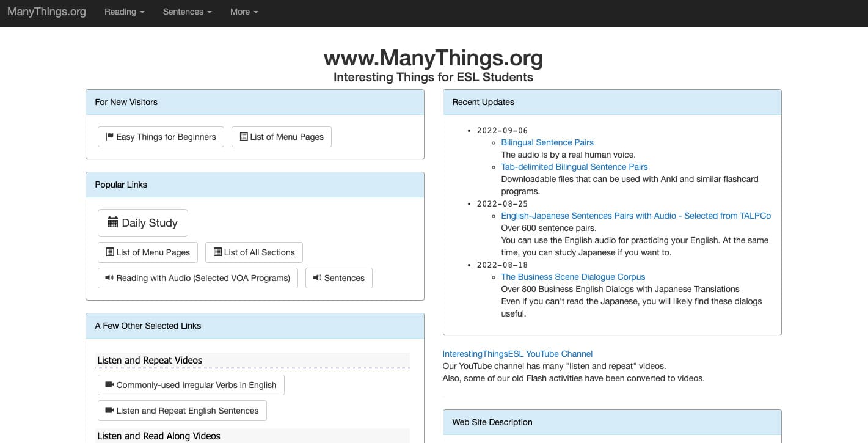
Task: Click the Listen and Read Along Videos heading
Action: click(159, 436)
